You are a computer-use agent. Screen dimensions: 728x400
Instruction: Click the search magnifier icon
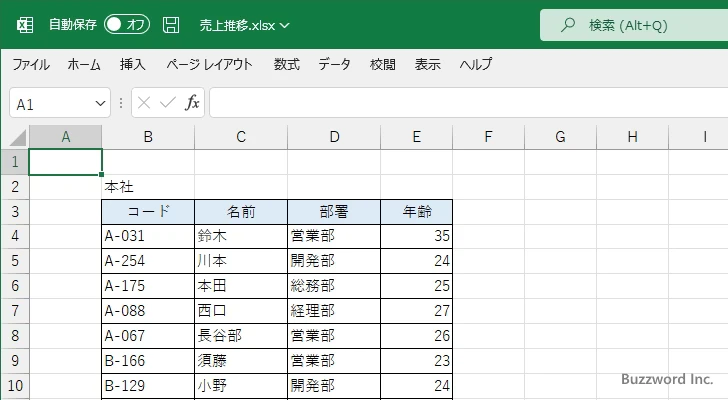[567, 25]
